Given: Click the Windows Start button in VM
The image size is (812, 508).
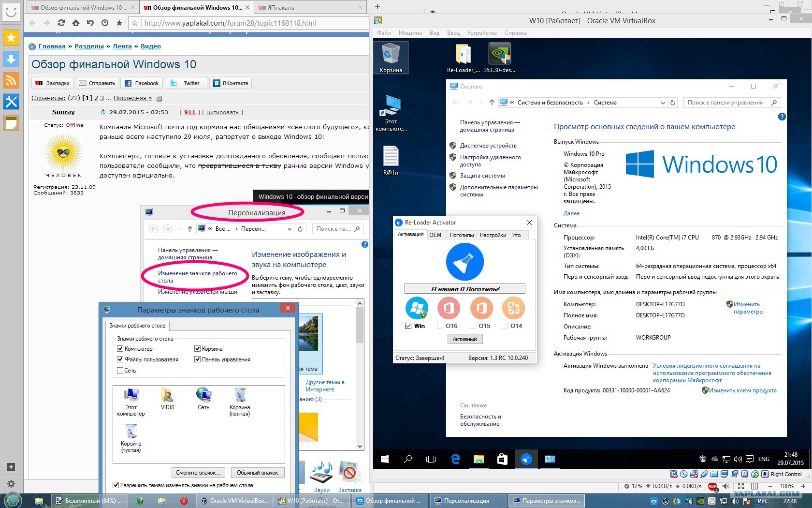Looking at the screenshot, I should click(385, 459).
